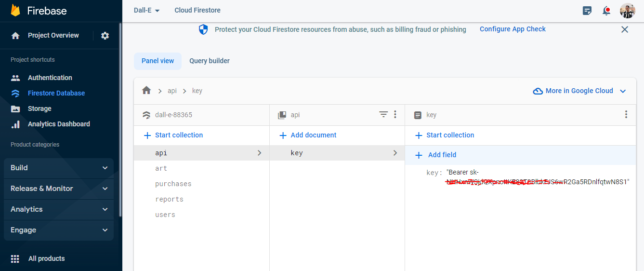
Task: Open three-dot menu for key document
Action: pyautogui.click(x=626, y=115)
